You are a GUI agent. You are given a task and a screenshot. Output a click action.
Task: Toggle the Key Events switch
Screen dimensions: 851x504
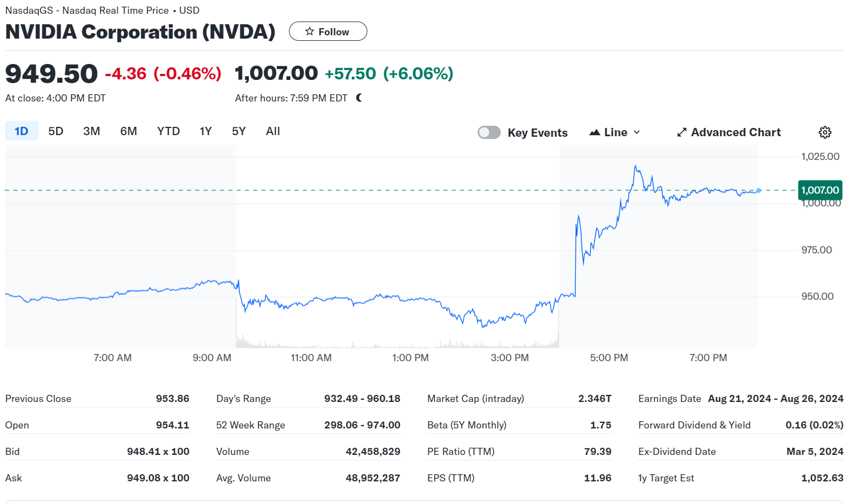pos(489,132)
